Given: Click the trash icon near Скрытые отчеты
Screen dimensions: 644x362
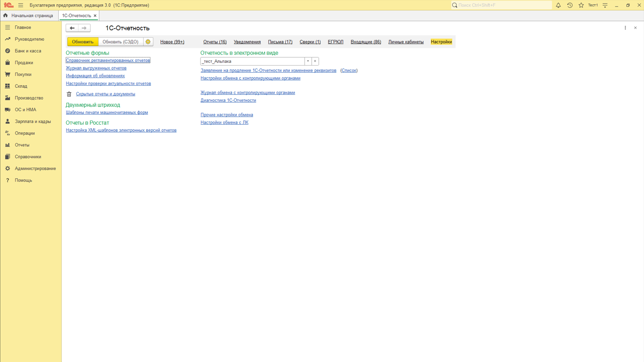Looking at the screenshot, I should coord(69,94).
